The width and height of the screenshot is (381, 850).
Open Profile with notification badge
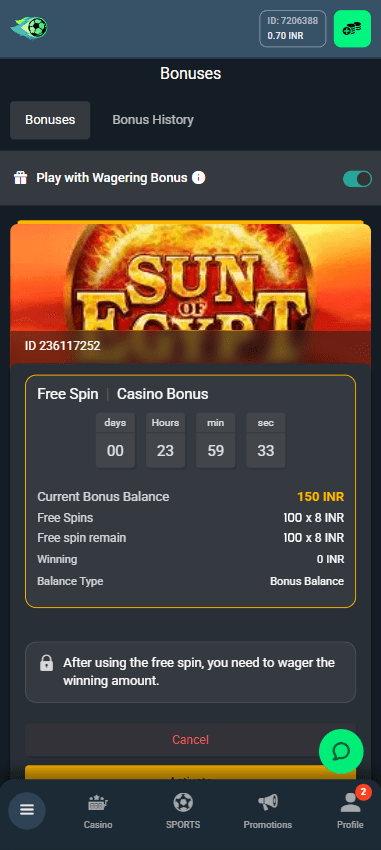click(x=350, y=811)
